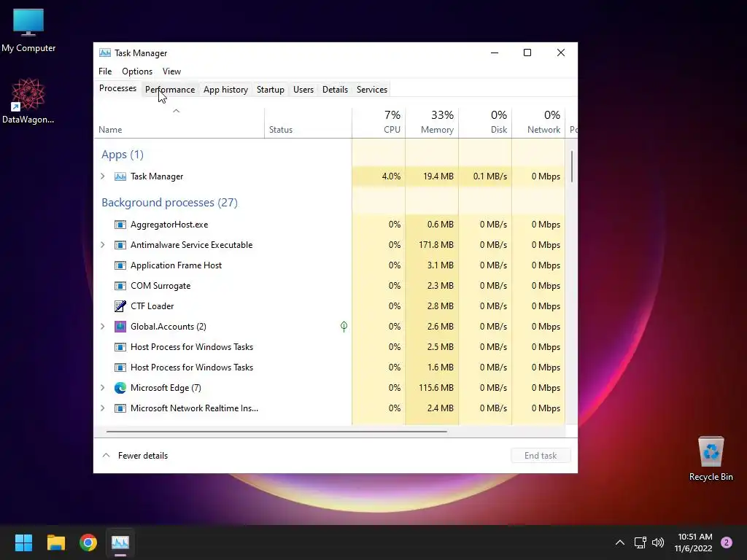Open the File menu

[x=105, y=71]
